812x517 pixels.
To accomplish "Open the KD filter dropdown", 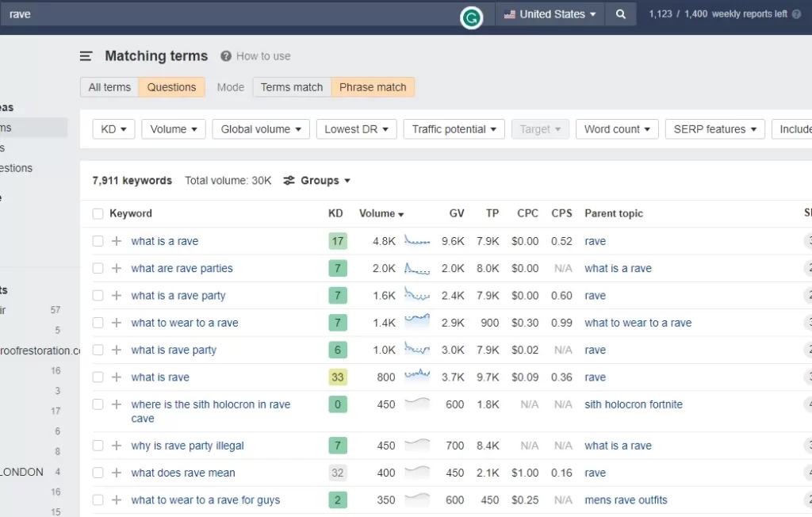I will tap(113, 129).
